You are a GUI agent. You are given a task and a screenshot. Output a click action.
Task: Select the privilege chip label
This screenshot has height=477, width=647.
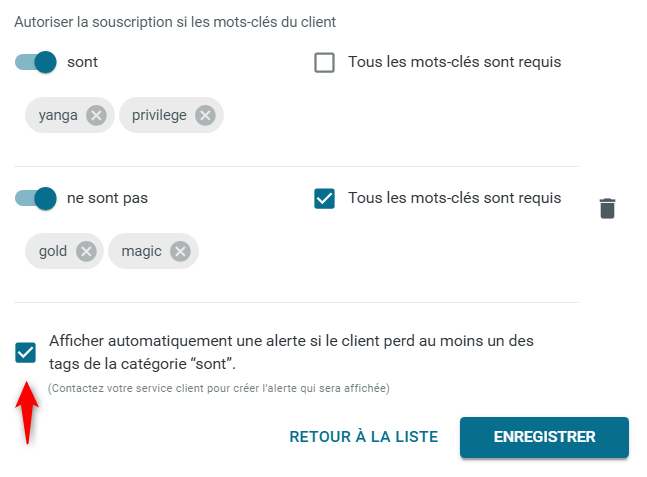(159, 115)
